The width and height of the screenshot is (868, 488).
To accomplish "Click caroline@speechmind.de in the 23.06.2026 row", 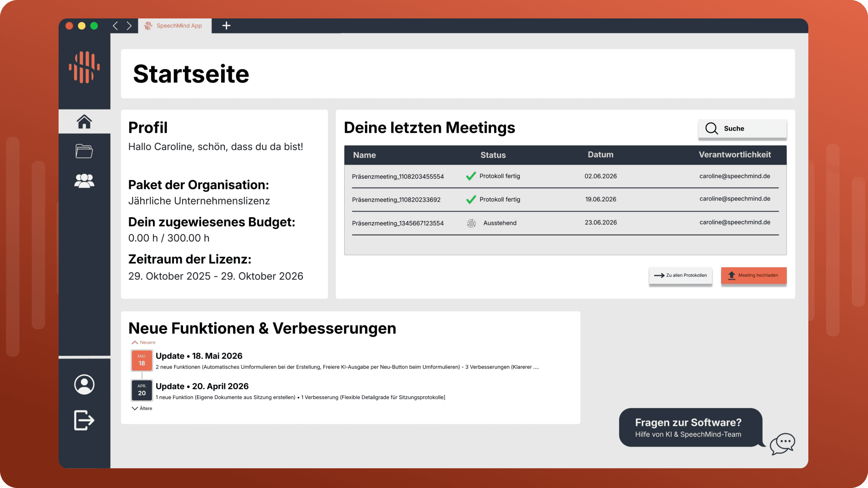I will pyautogui.click(x=735, y=222).
